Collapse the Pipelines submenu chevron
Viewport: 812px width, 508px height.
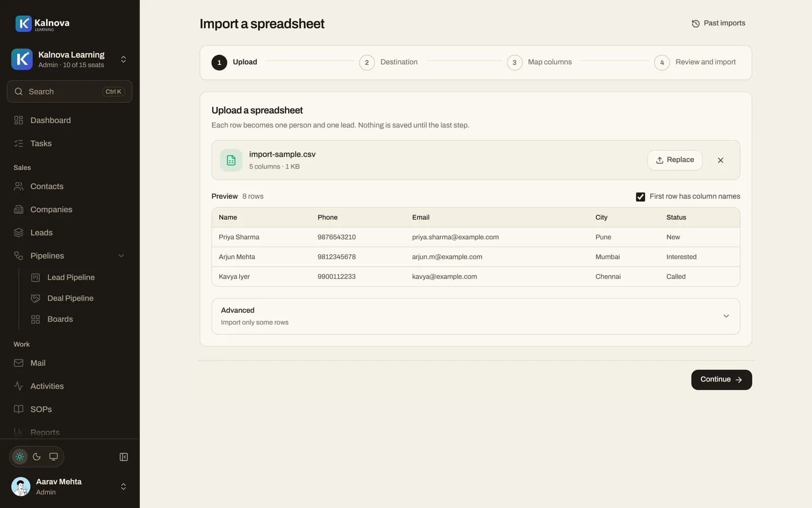click(121, 256)
